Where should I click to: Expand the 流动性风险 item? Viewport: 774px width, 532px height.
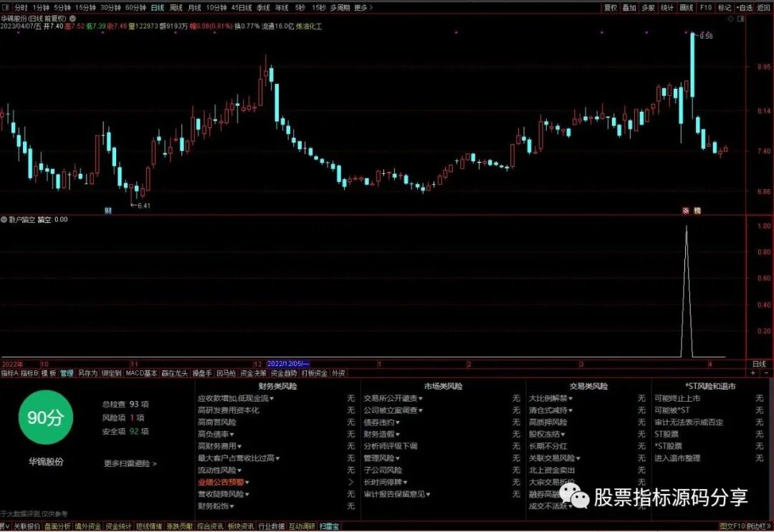pos(220,470)
